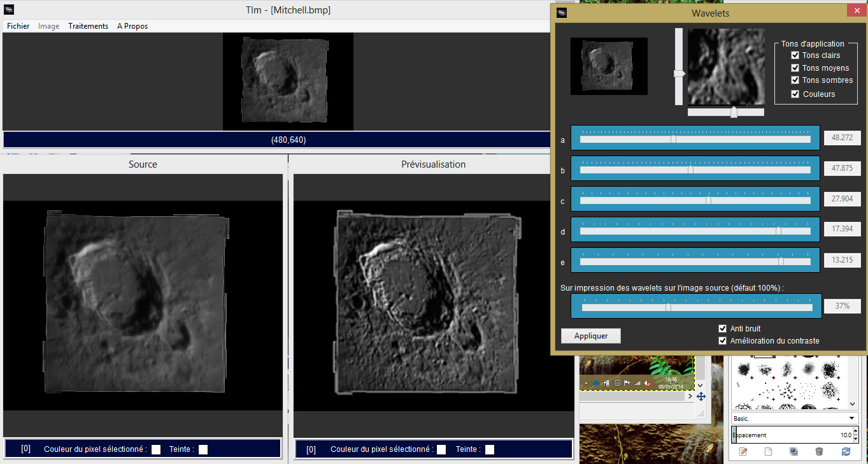868x464 pixels.
Task: Create a new brush in GIMP panel
Action: click(x=768, y=452)
